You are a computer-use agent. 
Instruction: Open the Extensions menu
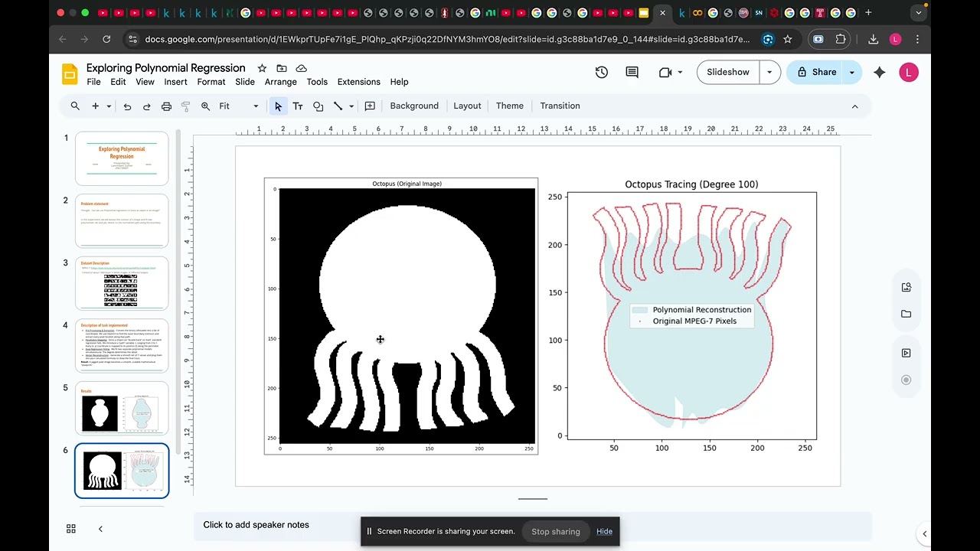pyautogui.click(x=359, y=82)
